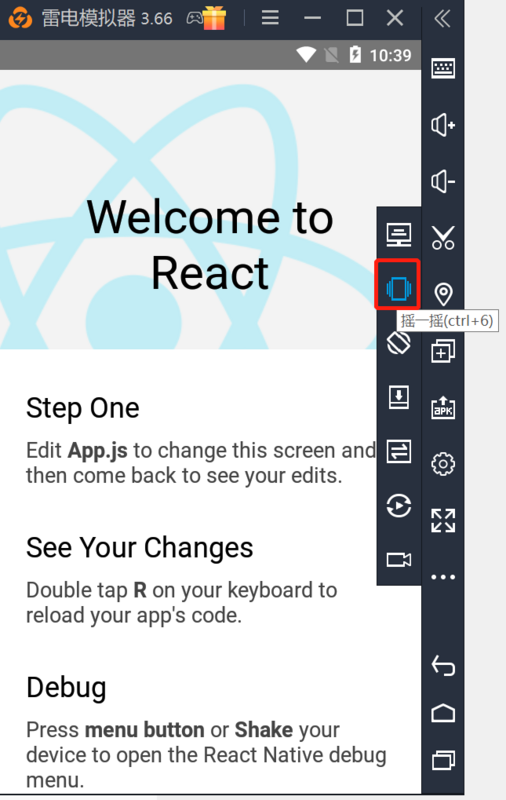
Task: Click the download-to-device icon in popup panel
Action: point(398,397)
